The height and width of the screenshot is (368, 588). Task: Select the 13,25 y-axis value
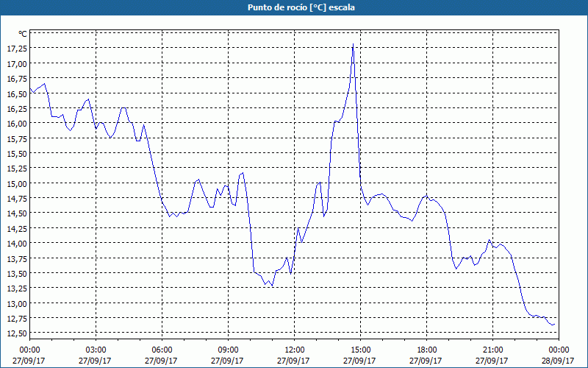click(x=17, y=289)
